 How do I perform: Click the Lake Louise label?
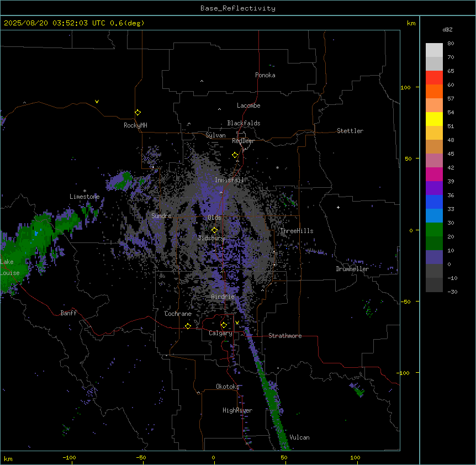[10, 267]
